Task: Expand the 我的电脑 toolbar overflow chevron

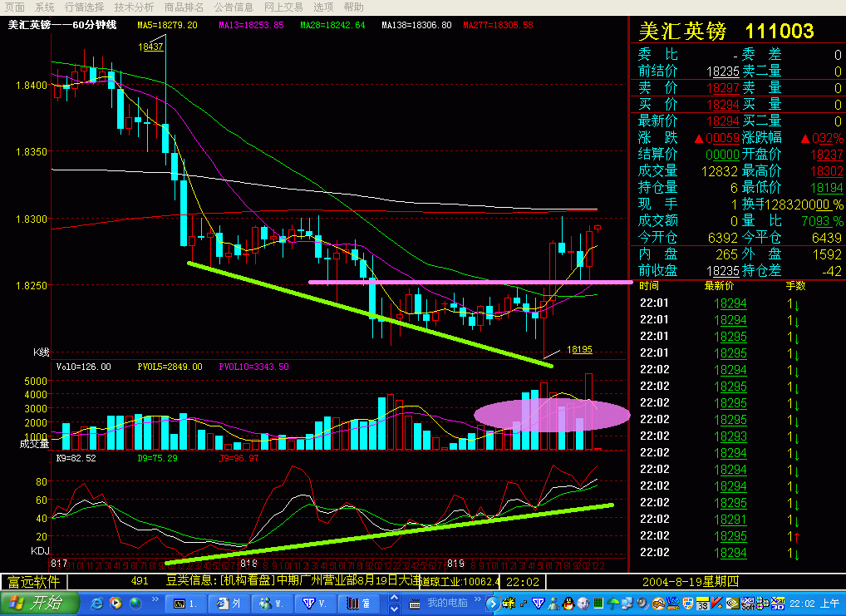Action: tap(478, 599)
